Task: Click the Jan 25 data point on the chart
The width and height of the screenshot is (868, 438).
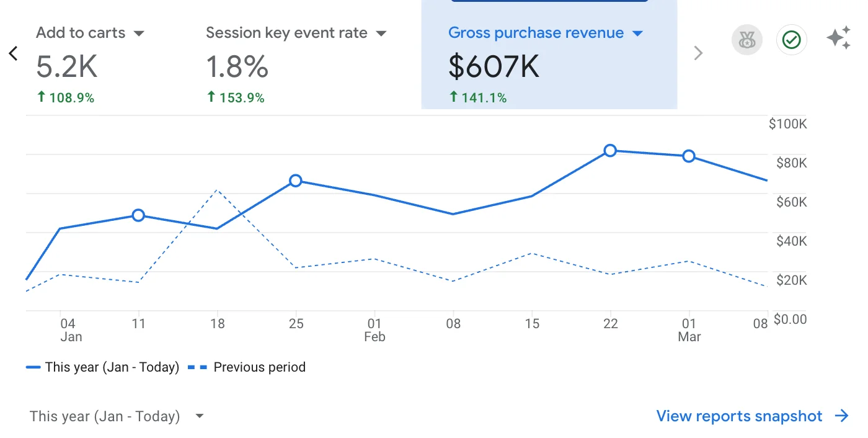Action: point(296,181)
